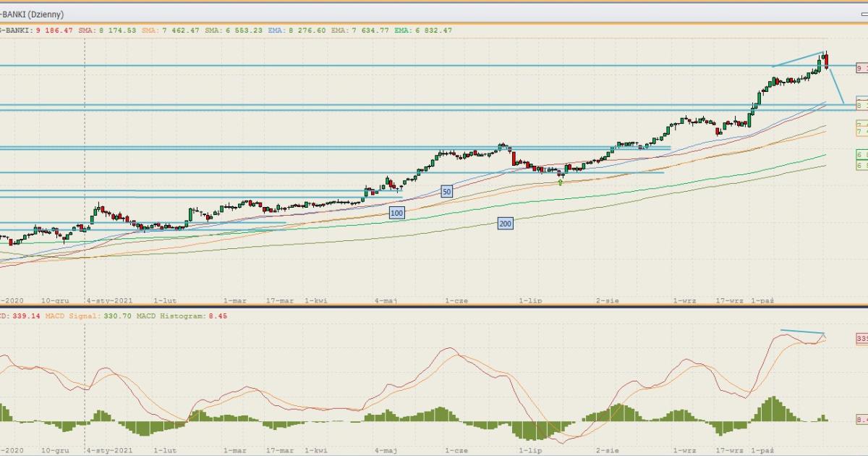
Task: Click the box label marked 50
Action: click(447, 192)
